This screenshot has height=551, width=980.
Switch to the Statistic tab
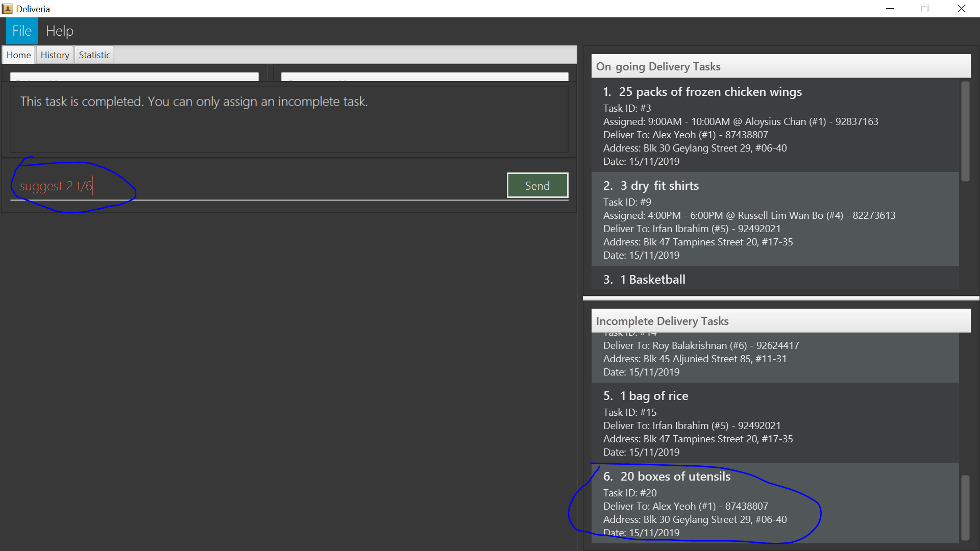tap(94, 55)
